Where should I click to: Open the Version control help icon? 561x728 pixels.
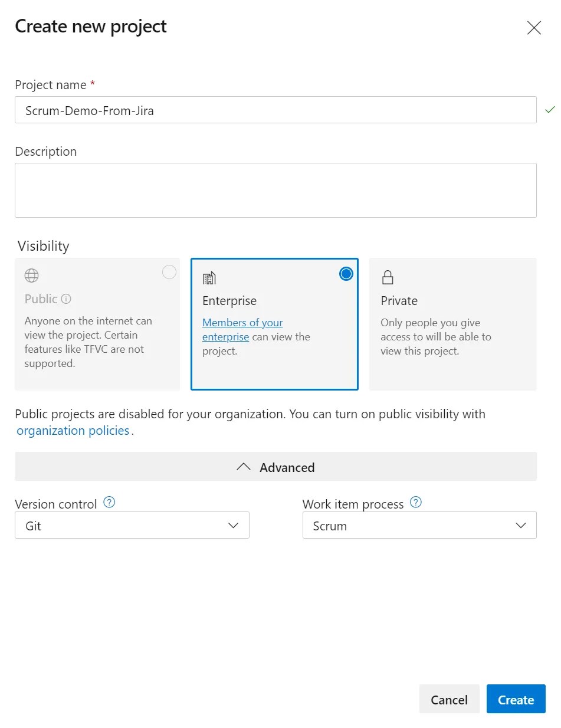[109, 503]
